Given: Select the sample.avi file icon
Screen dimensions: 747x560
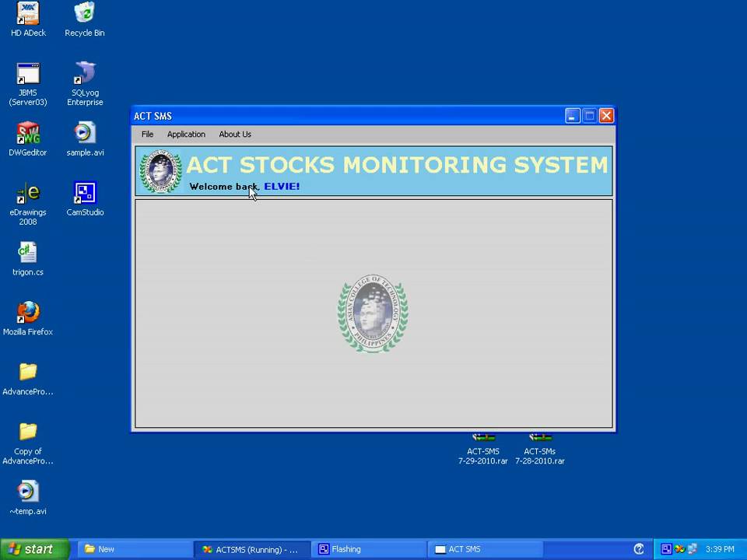Looking at the screenshot, I should (85, 139).
